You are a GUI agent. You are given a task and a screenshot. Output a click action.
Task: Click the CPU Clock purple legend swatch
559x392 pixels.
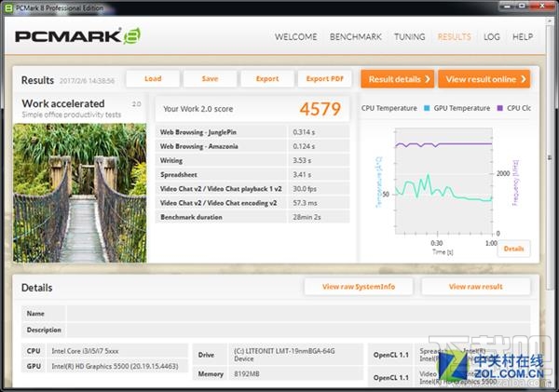pos(499,108)
